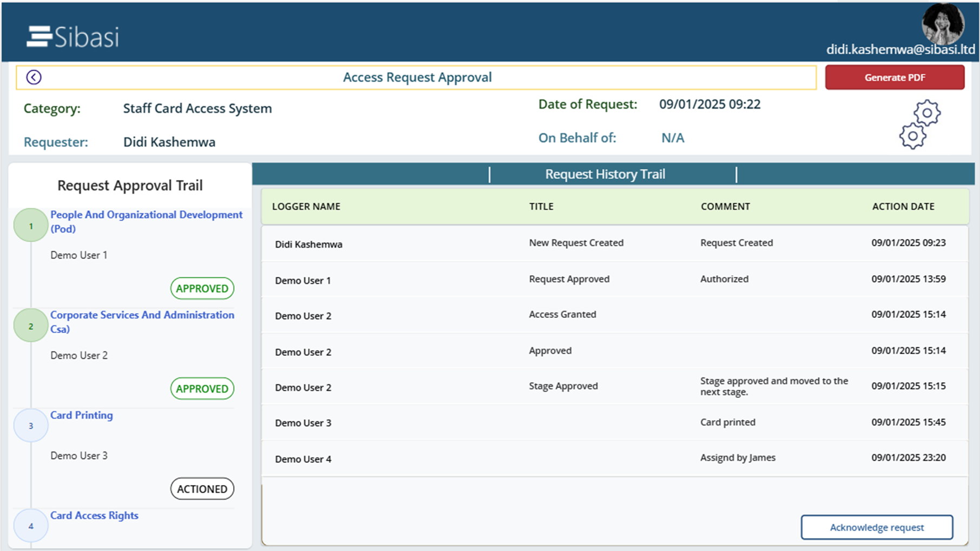
Task: Open the Card Access Rights stage link
Action: 94,515
